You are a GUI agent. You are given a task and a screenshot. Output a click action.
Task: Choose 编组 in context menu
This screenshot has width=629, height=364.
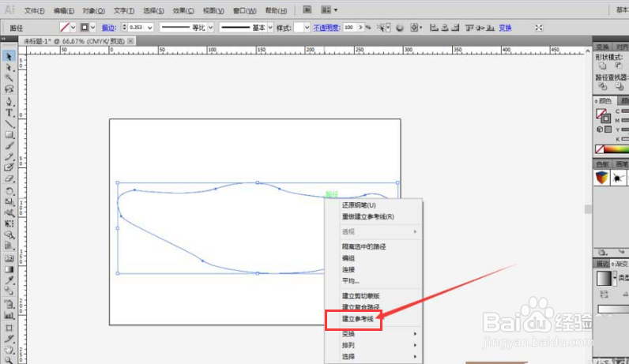point(348,258)
